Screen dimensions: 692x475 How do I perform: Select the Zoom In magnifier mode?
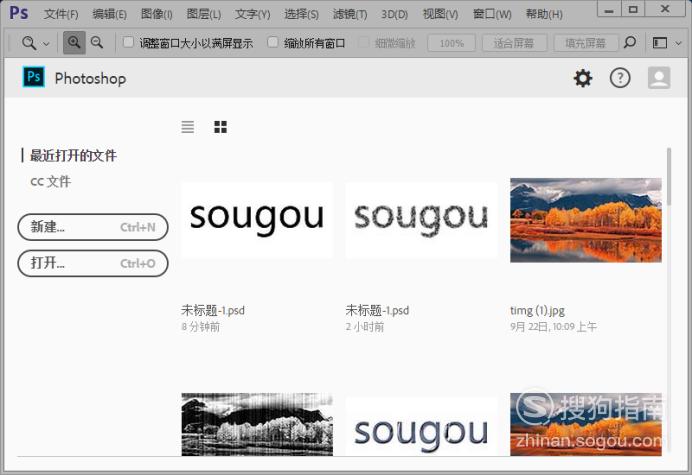pos(74,43)
